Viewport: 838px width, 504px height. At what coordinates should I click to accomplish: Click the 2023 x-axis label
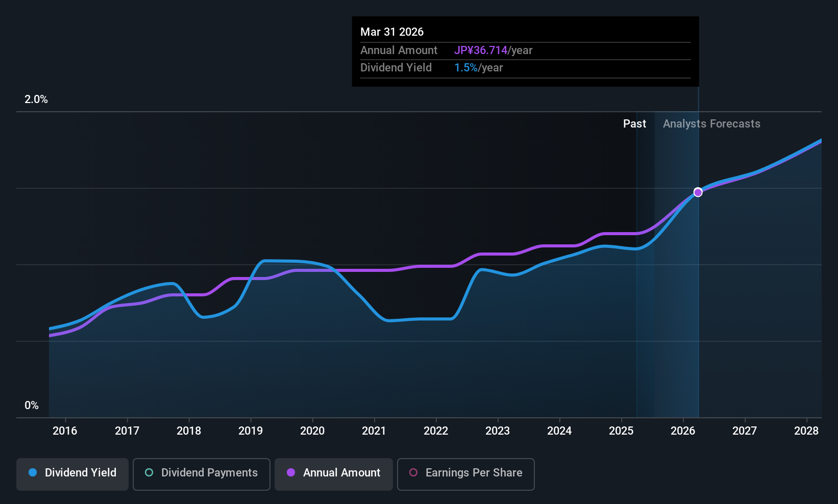(x=498, y=431)
